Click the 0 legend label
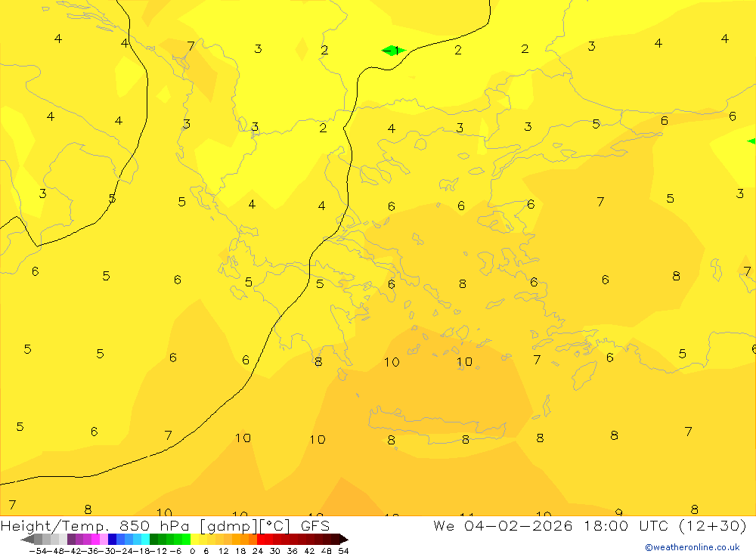The image size is (756, 554). pos(192,551)
